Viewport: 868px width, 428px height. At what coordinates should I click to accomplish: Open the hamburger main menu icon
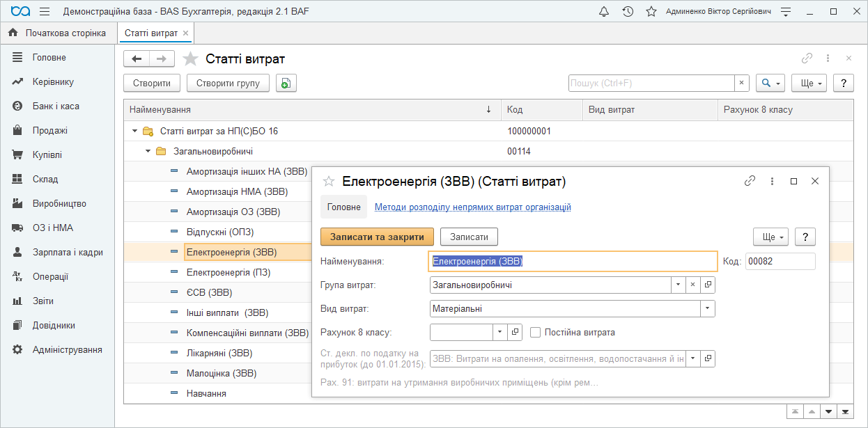click(x=45, y=12)
